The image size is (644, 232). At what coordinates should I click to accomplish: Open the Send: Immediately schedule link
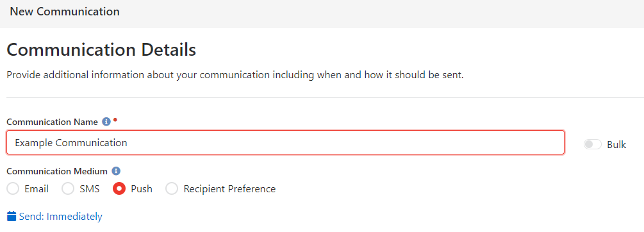pyautogui.click(x=54, y=217)
